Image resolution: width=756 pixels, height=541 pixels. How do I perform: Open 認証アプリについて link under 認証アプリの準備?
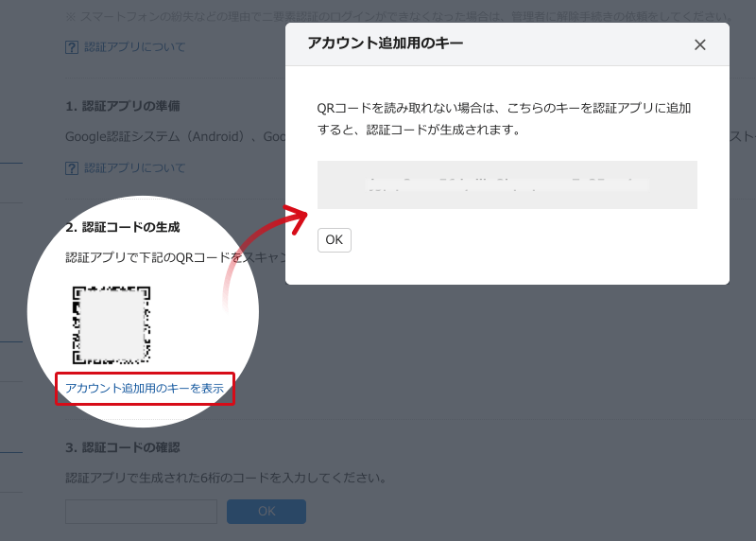pos(134,168)
